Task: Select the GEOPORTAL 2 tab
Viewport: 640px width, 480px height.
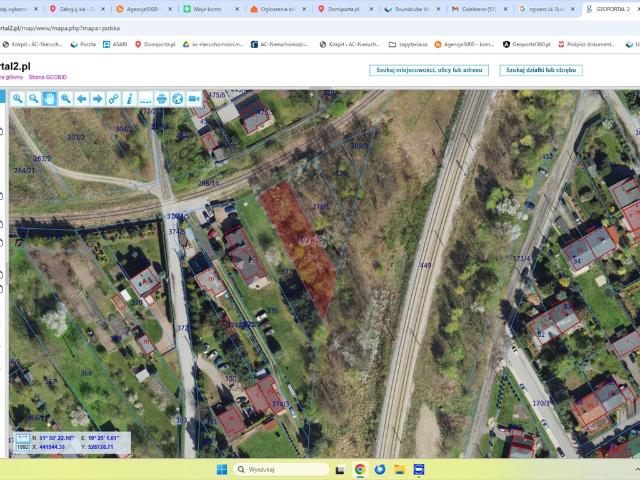Action: (x=611, y=9)
